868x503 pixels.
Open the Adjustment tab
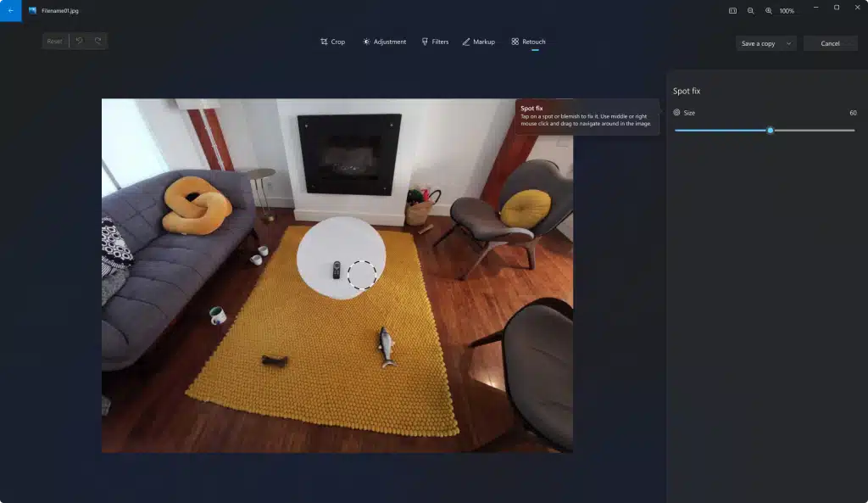tap(384, 42)
